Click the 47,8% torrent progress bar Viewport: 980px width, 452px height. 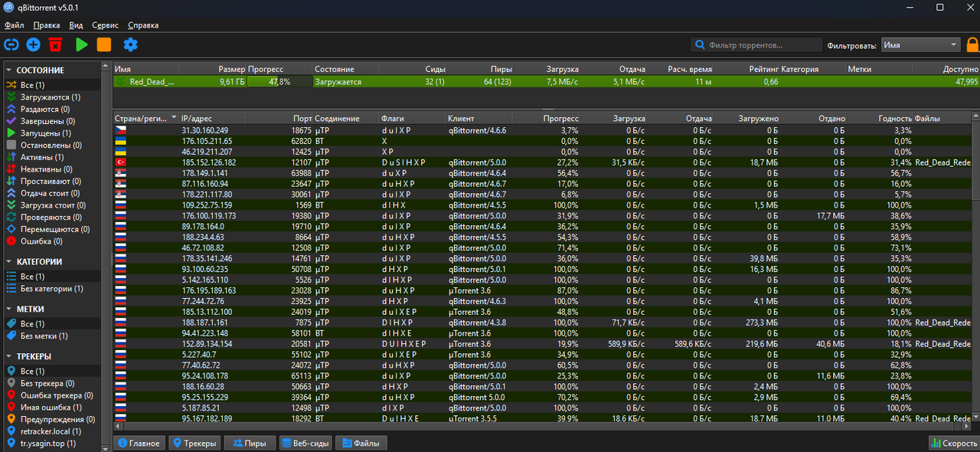tap(279, 81)
